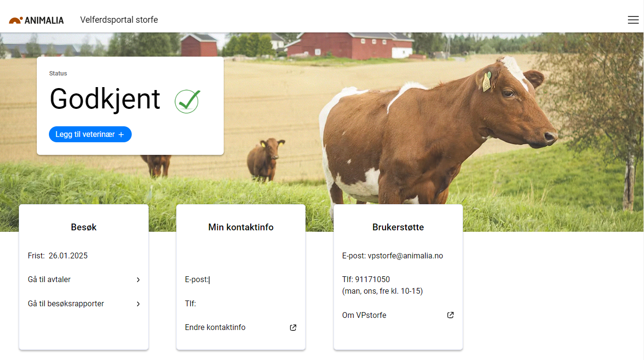Click the Velferdsportal storfe title
The width and height of the screenshot is (644, 360).
point(119,20)
